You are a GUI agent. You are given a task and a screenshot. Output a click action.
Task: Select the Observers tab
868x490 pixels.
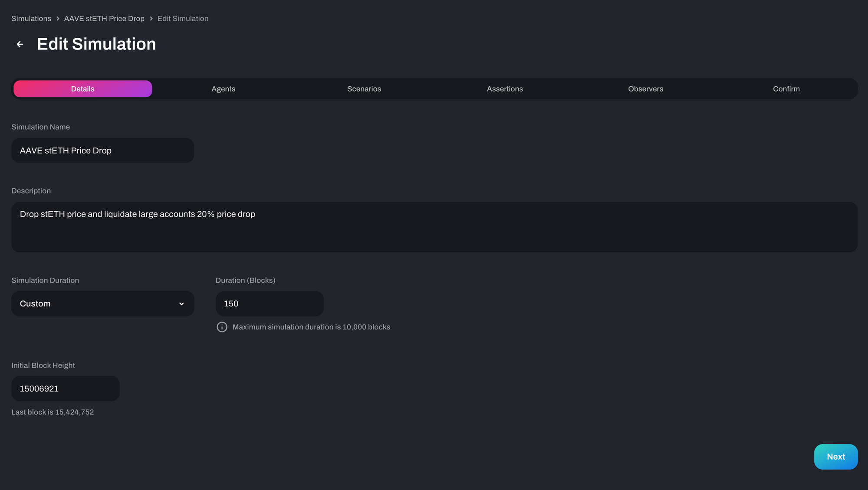pyautogui.click(x=645, y=89)
